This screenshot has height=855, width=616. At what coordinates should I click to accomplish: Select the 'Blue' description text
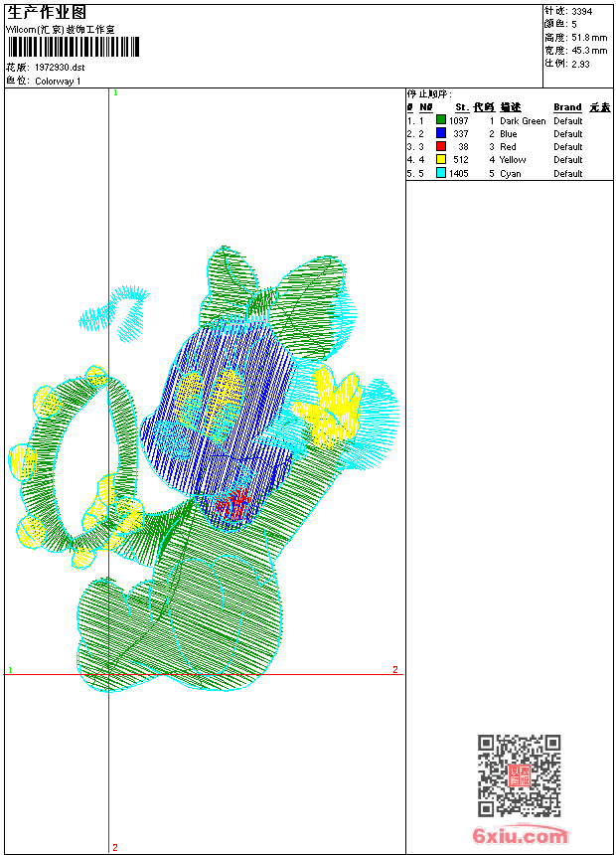pyautogui.click(x=508, y=134)
